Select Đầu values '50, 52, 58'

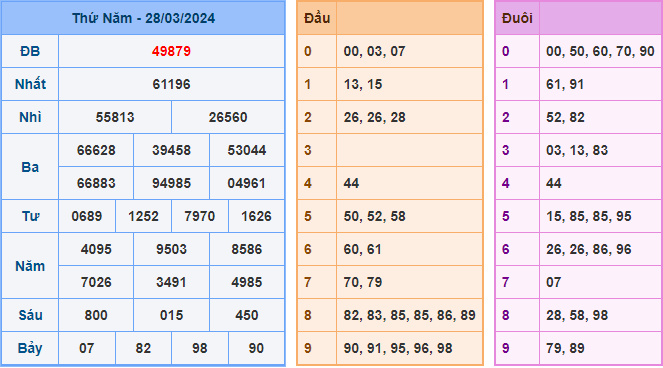pyautogui.click(x=375, y=216)
